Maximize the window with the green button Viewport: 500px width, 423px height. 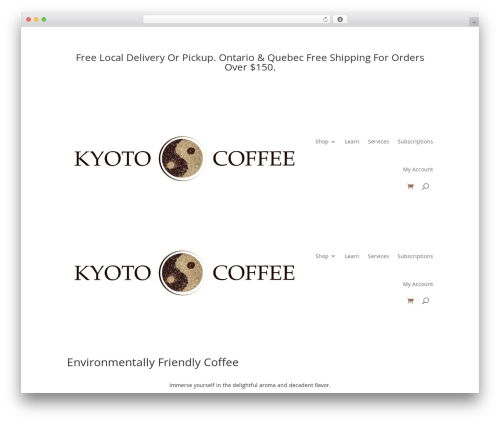[x=44, y=20]
